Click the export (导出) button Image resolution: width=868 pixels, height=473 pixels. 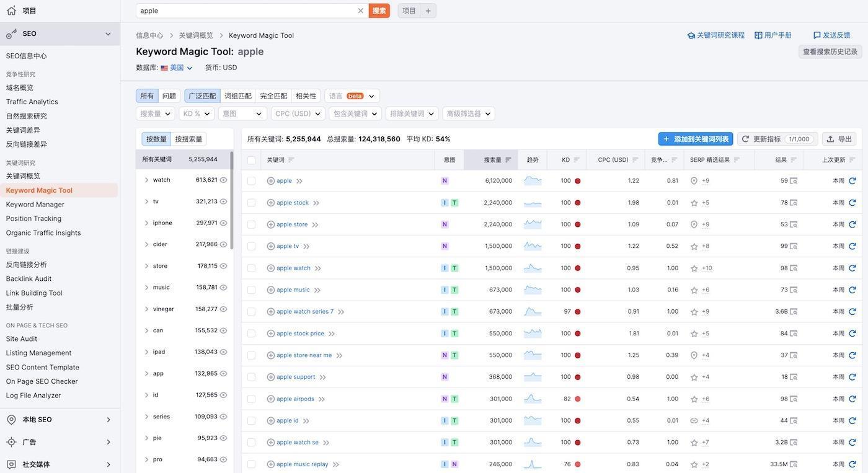point(839,139)
